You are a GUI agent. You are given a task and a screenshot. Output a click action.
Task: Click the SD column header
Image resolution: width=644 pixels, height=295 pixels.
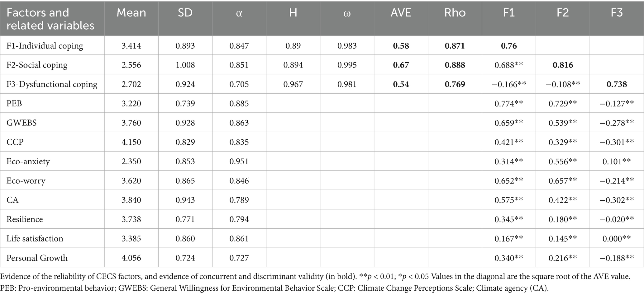click(x=185, y=13)
